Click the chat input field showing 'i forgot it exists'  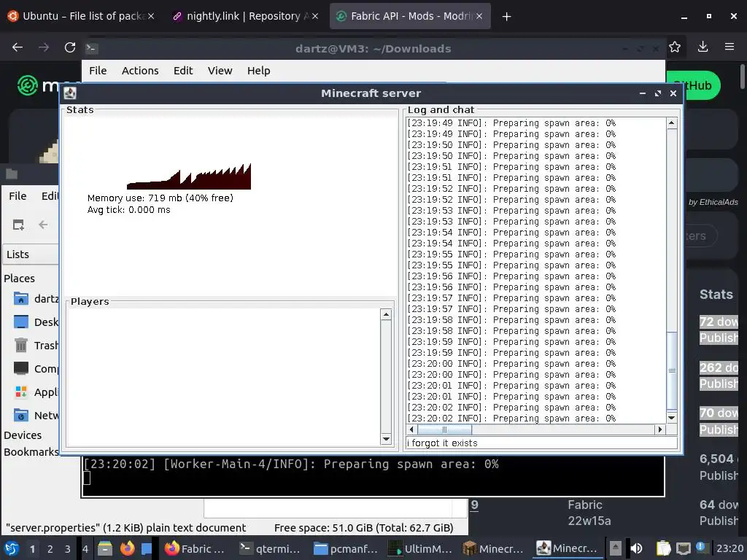coord(541,443)
